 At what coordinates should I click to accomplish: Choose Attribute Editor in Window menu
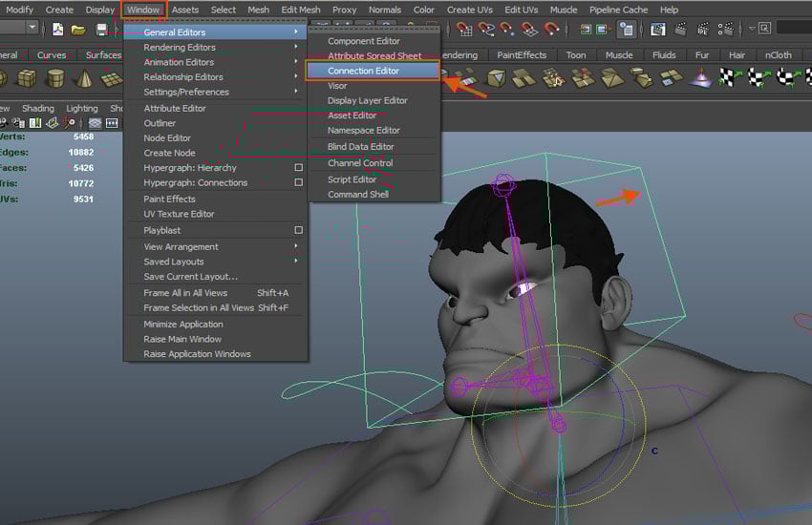pos(175,109)
